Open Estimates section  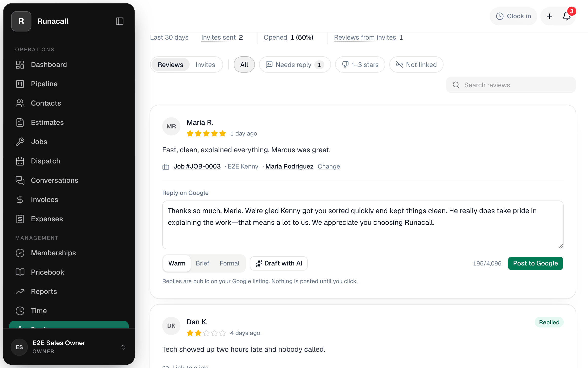(x=69, y=122)
